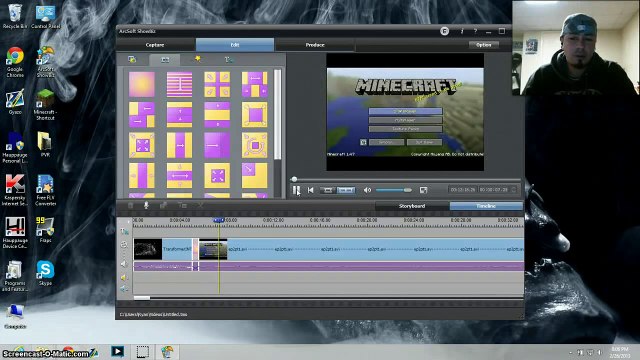This screenshot has height=360, width=640.
Task: Switch to the Edit tab
Action: [x=235, y=45]
